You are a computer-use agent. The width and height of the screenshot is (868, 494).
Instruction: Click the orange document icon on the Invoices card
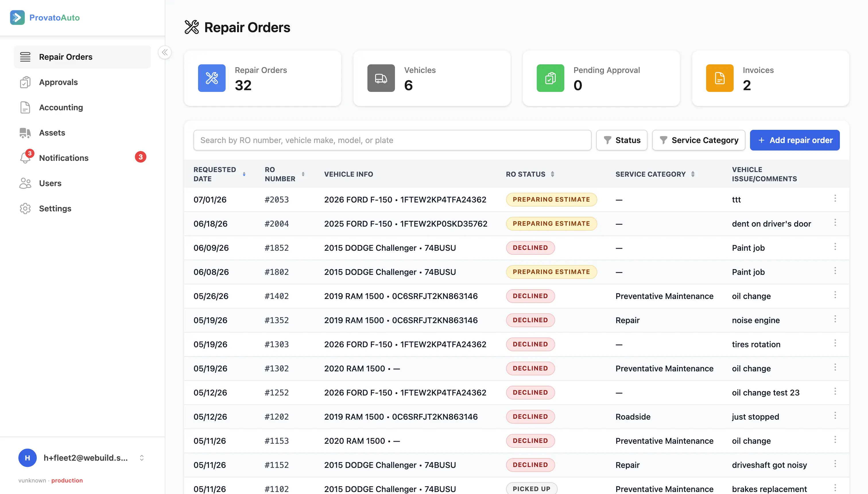point(720,78)
